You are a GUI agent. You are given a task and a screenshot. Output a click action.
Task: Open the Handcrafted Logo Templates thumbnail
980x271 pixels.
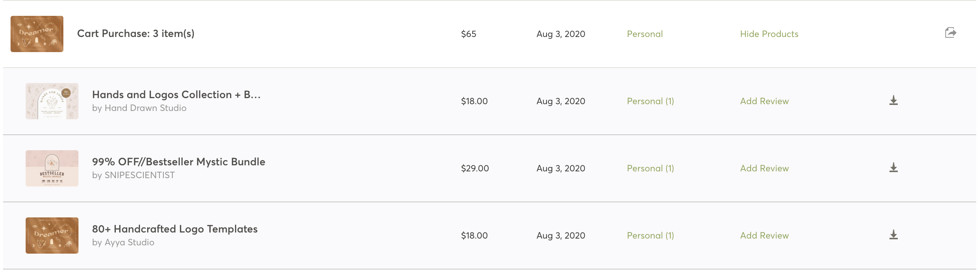pos(52,236)
